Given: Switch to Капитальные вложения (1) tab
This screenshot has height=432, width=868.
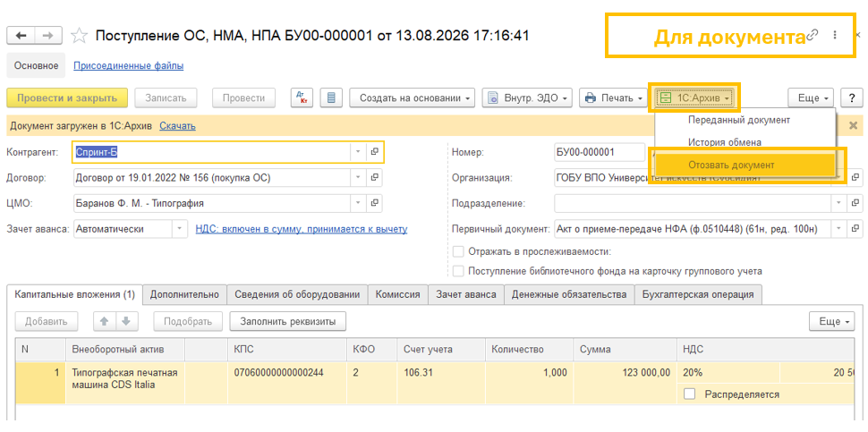Looking at the screenshot, I should click(74, 294).
